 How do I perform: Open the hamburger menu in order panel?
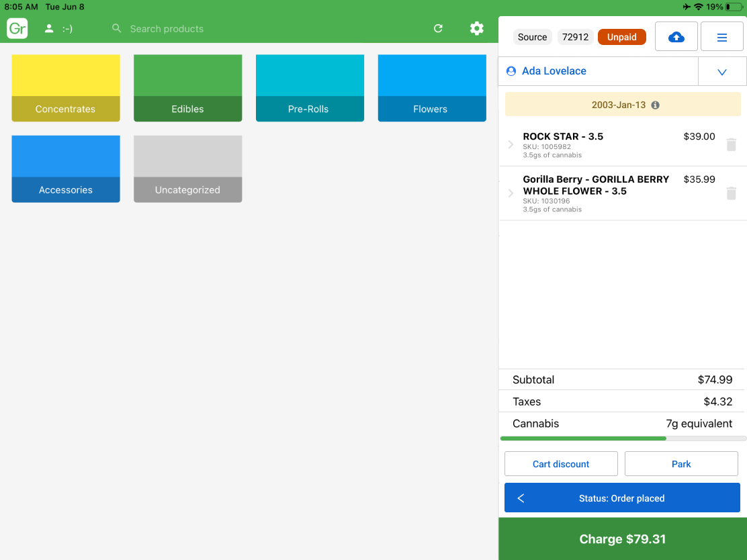(x=721, y=37)
